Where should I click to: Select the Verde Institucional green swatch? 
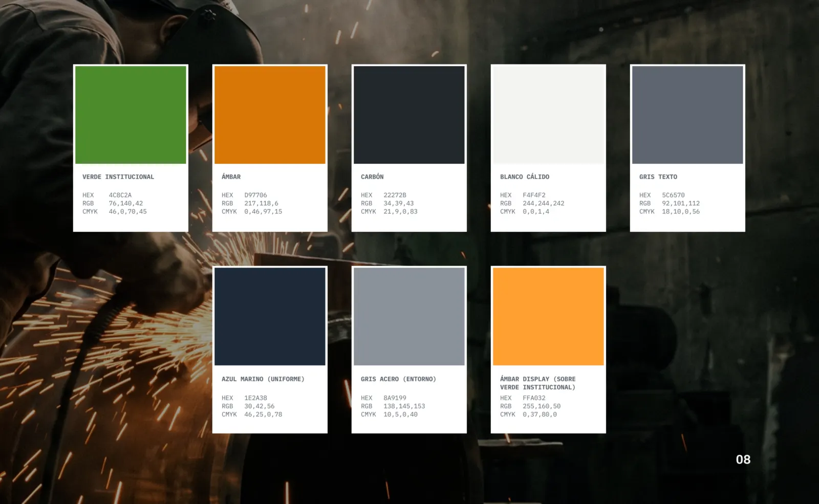click(x=131, y=115)
